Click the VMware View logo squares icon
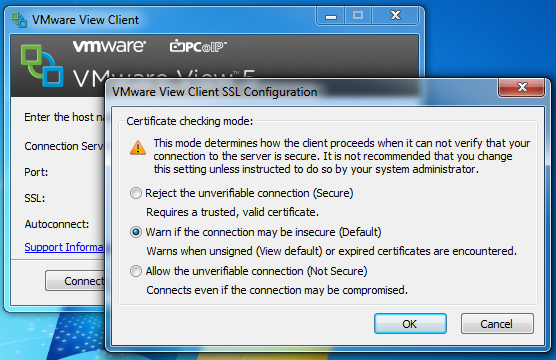Screen dimensions: 556x360 pyautogui.click(x=42, y=66)
